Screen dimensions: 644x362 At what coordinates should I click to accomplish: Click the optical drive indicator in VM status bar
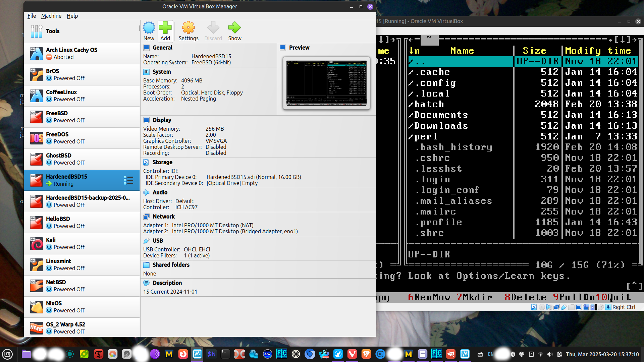tap(542, 307)
